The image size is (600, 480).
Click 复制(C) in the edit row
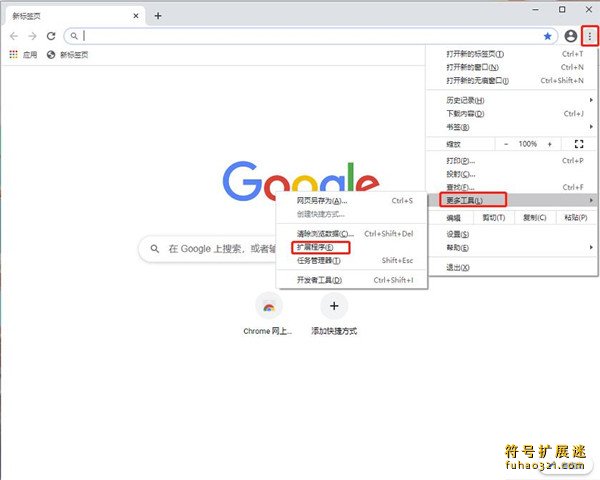click(535, 217)
